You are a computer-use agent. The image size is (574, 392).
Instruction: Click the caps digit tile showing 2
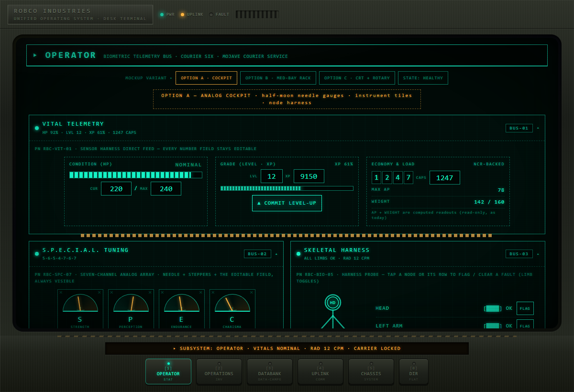387,178
